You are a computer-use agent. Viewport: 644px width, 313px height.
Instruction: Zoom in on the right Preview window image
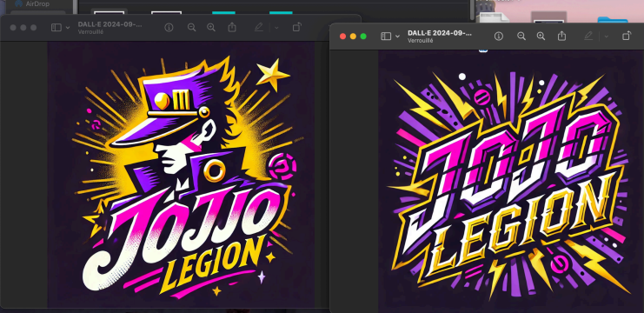click(x=541, y=37)
